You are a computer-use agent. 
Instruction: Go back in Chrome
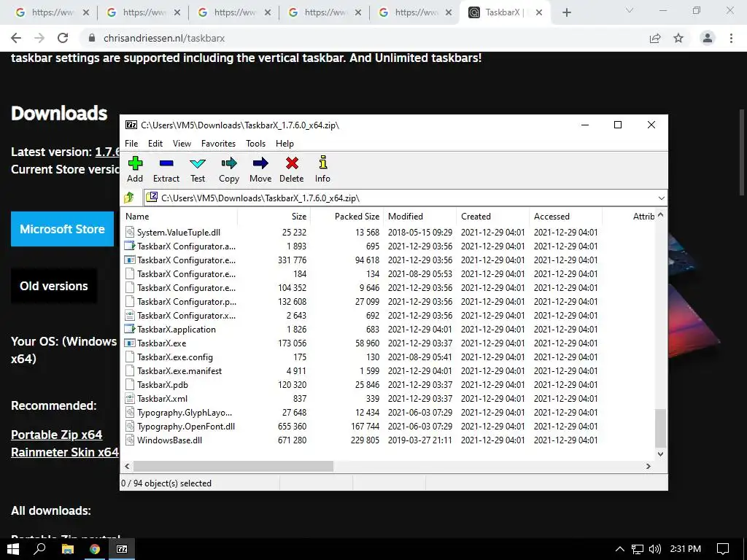point(16,38)
